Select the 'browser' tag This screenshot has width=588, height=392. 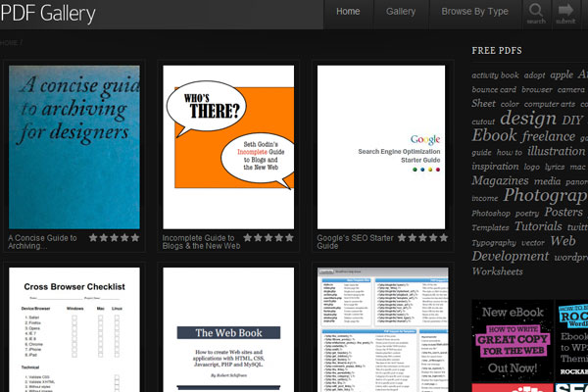click(537, 90)
